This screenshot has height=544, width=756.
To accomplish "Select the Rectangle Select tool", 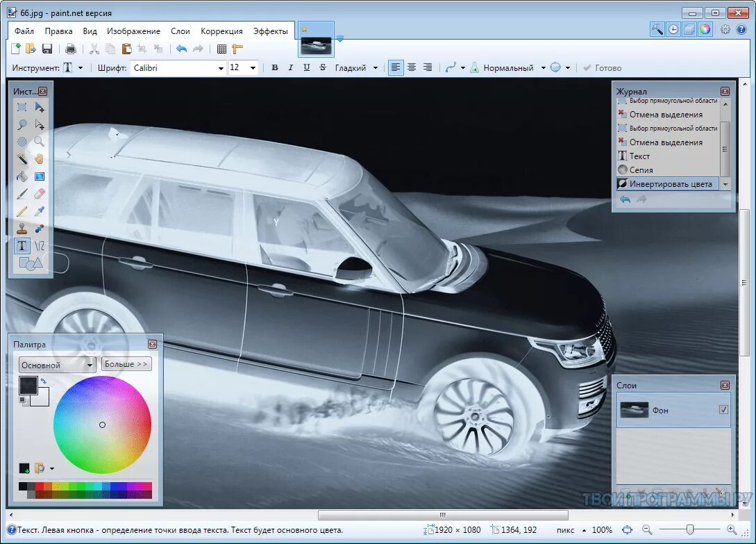I will tap(22, 107).
